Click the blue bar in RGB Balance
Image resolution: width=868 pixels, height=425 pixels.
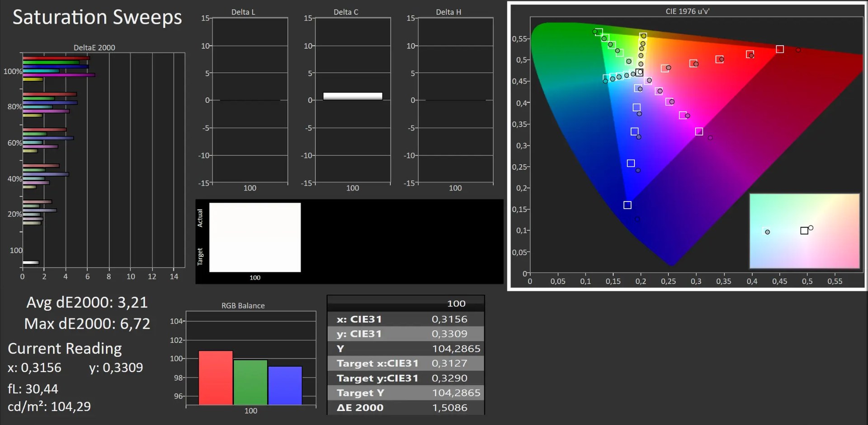pyautogui.click(x=285, y=385)
